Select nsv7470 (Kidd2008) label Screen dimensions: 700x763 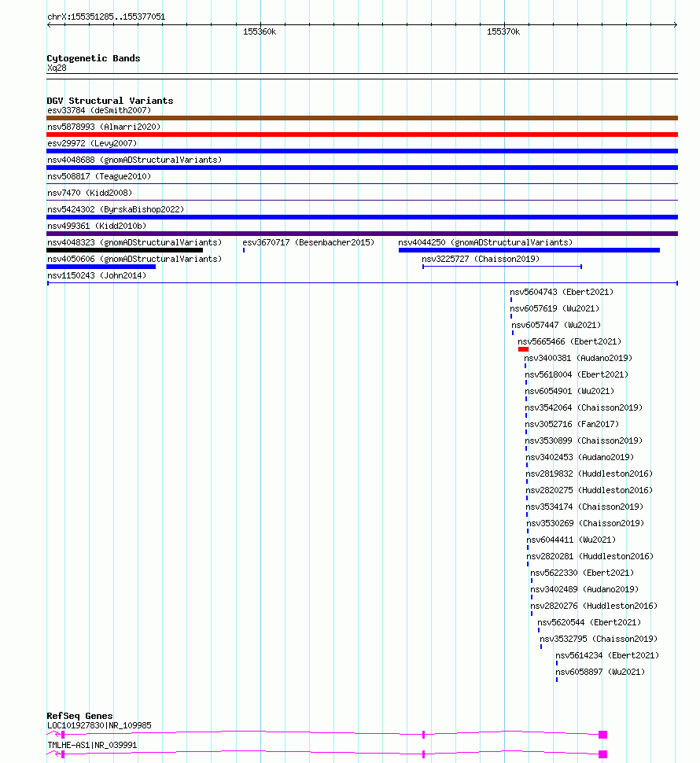(90, 194)
